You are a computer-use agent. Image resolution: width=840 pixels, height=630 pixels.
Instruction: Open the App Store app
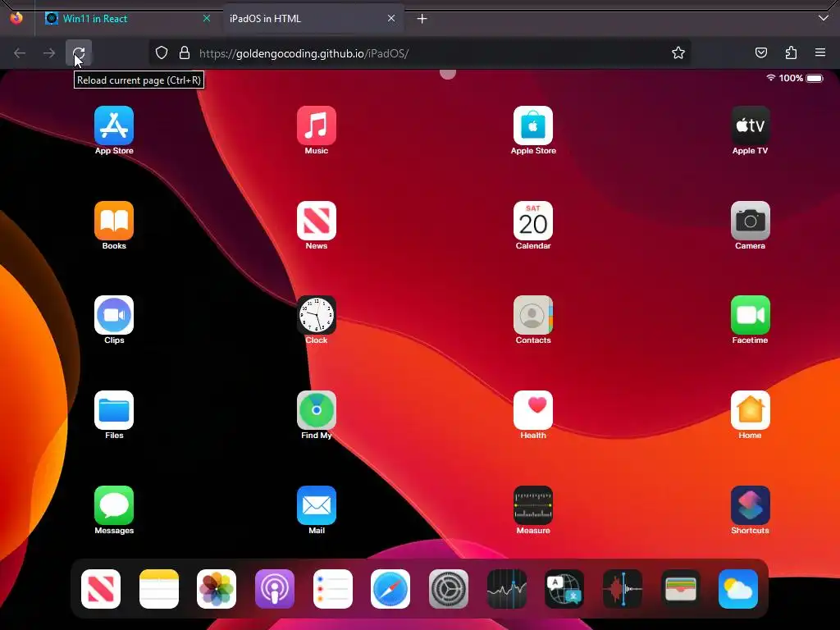[x=113, y=126]
